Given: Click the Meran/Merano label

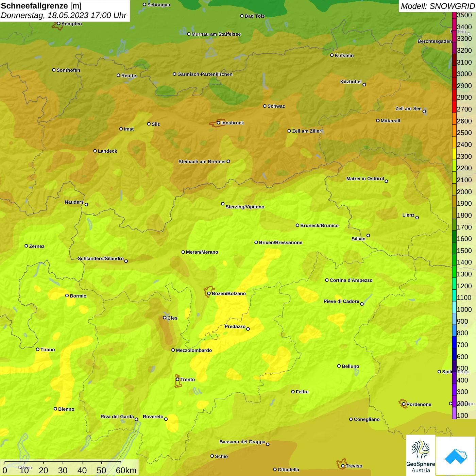Looking at the screenshot, I should (202, 252).
